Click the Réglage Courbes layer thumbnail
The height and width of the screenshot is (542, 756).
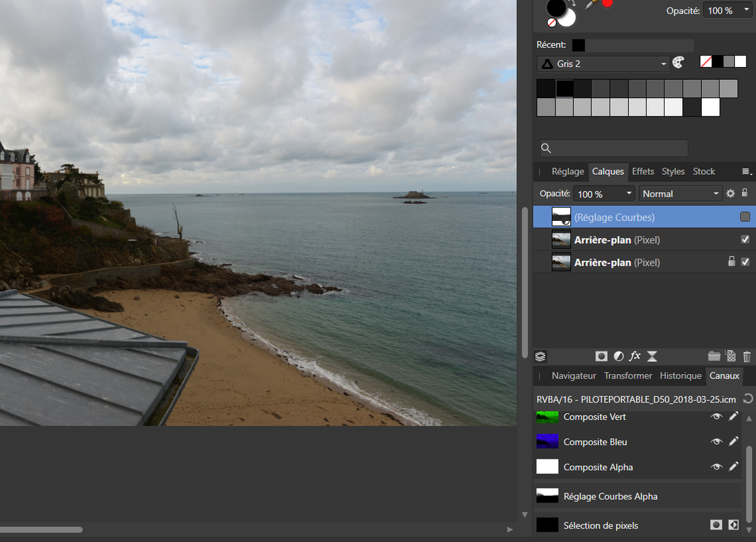[x=561, y=217]
